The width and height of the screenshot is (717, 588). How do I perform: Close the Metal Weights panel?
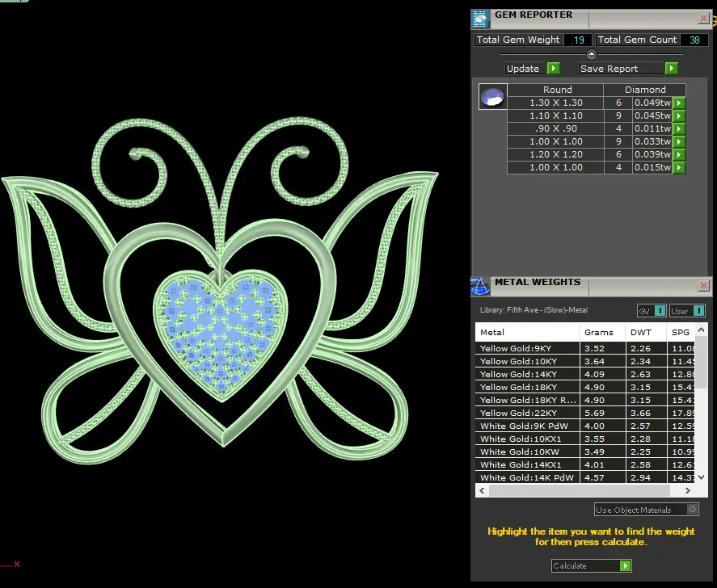tap(703, 286)
